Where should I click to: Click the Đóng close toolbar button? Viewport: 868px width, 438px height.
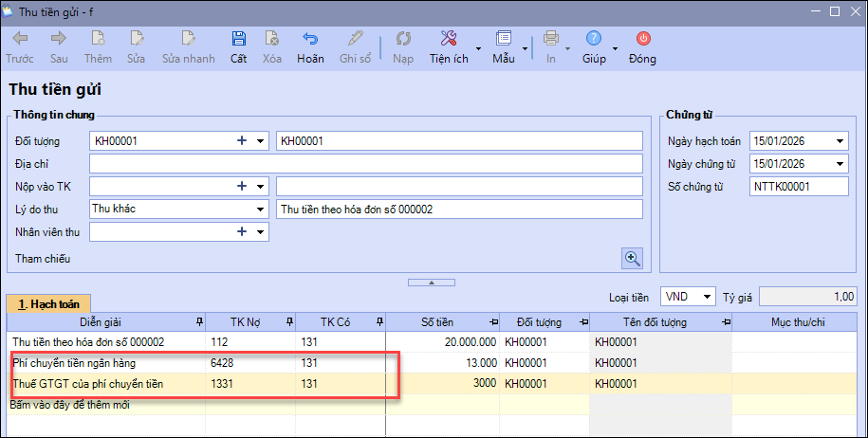point(642,40)
